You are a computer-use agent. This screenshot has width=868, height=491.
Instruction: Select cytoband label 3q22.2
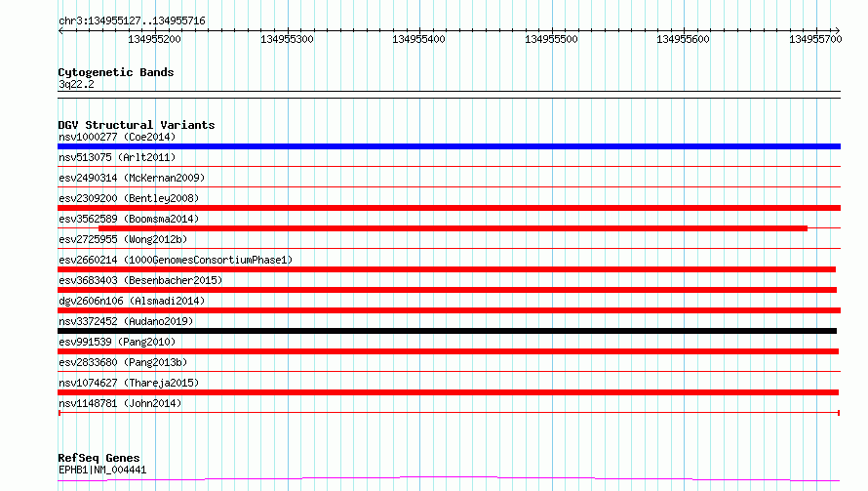[76, 84]
